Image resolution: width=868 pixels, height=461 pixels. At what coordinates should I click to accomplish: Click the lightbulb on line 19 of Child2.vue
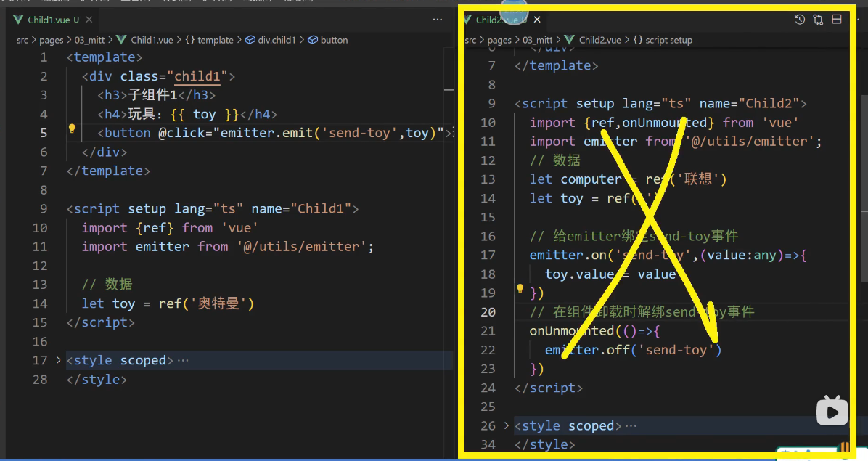[520, 289]
